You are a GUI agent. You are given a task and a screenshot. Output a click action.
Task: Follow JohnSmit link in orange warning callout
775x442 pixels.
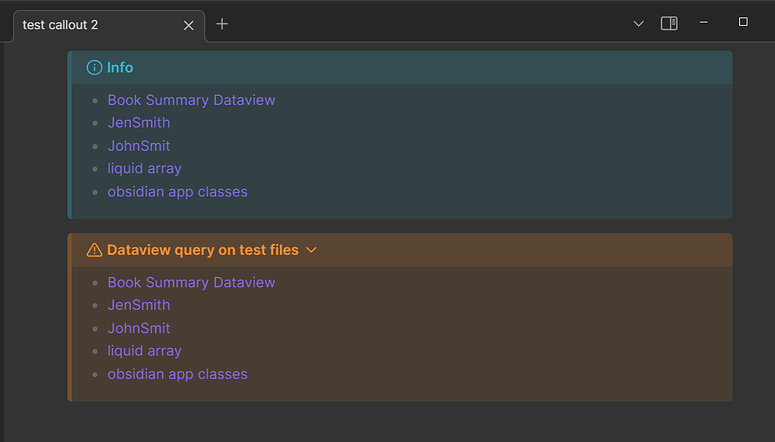click(x=139, y=328)
